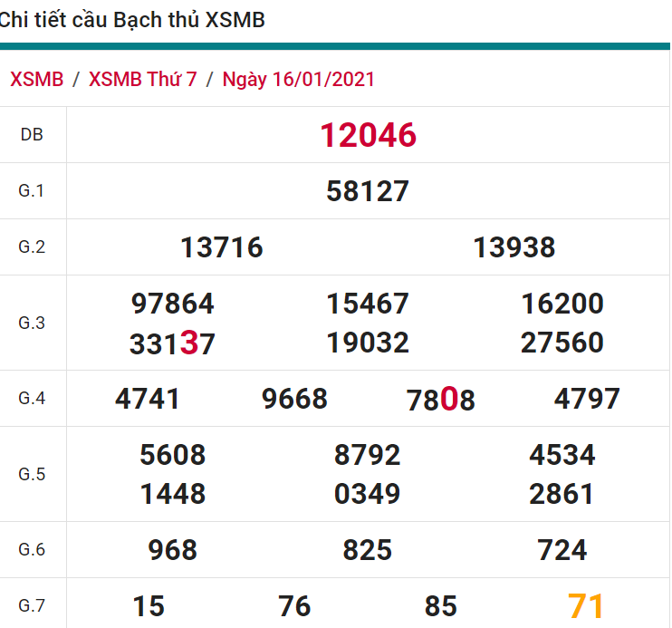Select the G.2 number 13938
This screenshot has height=628, width=672.
514,247
